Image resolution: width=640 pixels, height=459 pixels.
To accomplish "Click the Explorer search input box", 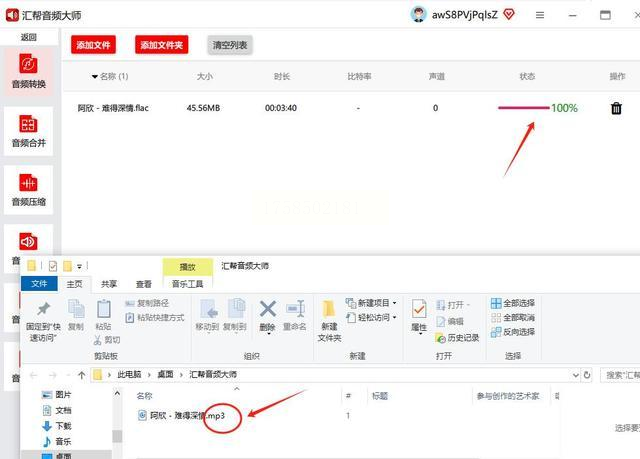I will [x=620, y=375].
